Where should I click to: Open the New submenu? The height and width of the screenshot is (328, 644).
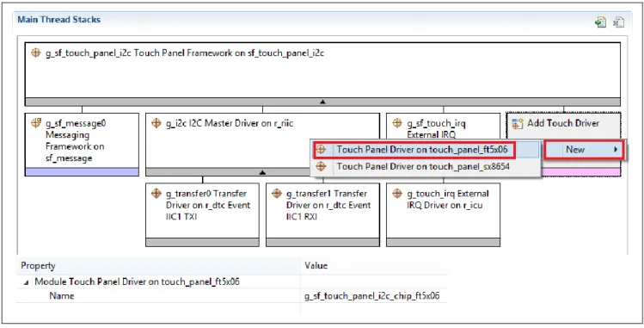tap(584, 150)
